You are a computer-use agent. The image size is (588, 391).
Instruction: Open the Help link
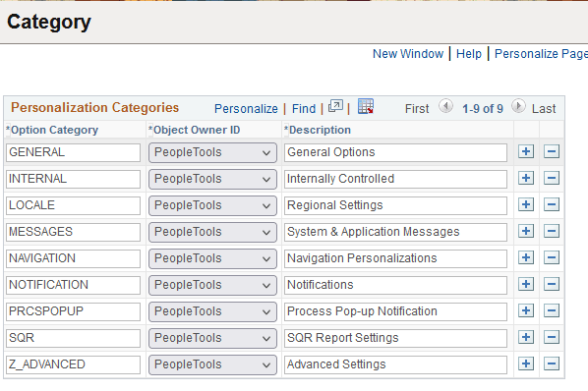tap(469, 54)
